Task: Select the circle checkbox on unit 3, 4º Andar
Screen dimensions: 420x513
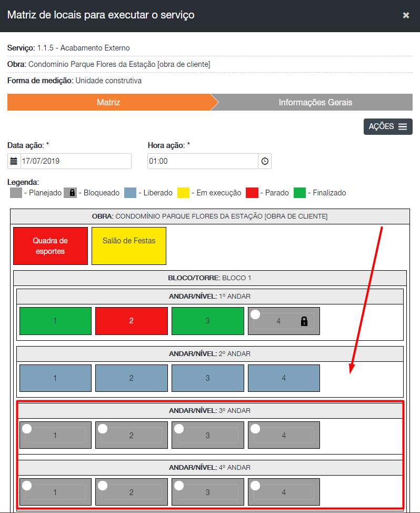Action: [179, 486]
